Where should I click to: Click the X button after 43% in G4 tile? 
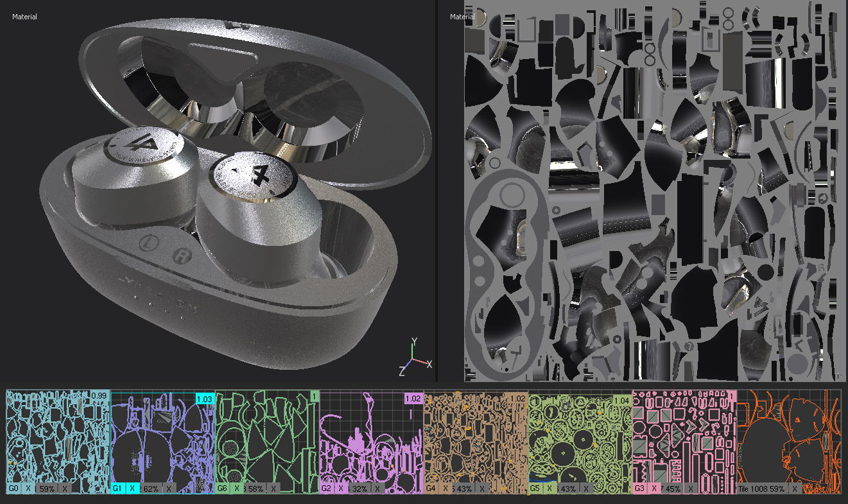[x=481, y=489]
